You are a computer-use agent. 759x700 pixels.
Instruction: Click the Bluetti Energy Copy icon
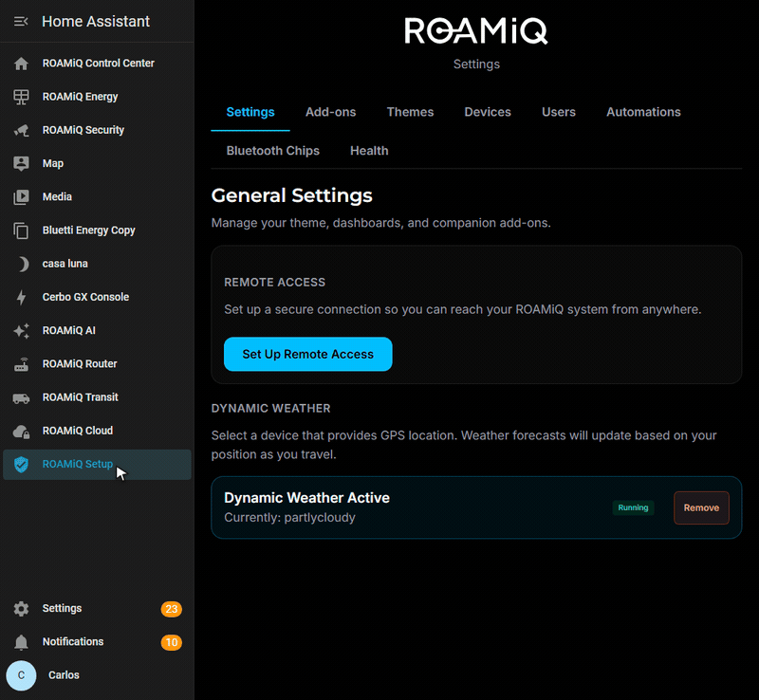21,230
